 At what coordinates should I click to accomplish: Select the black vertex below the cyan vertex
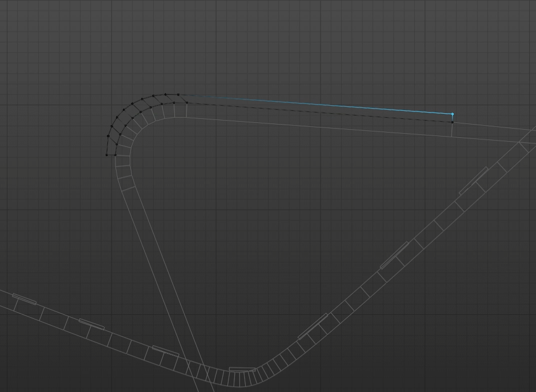(452, 122)
